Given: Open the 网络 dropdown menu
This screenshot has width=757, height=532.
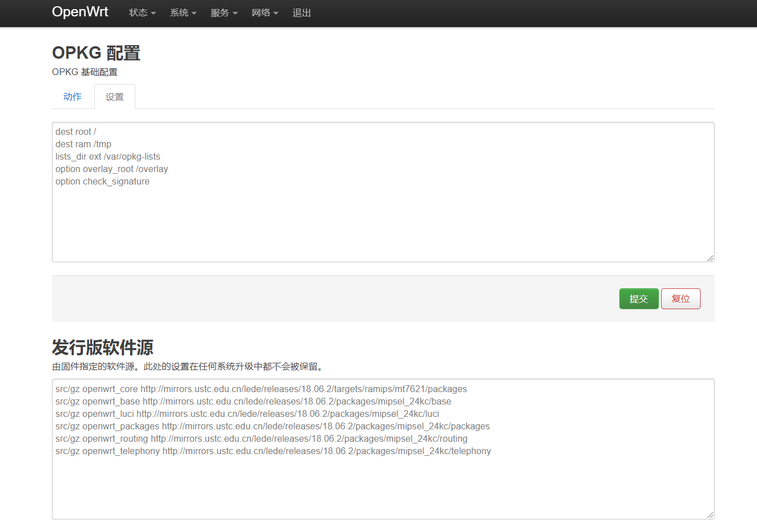Looking at the screenshot, I should click(x=265, y=13).
